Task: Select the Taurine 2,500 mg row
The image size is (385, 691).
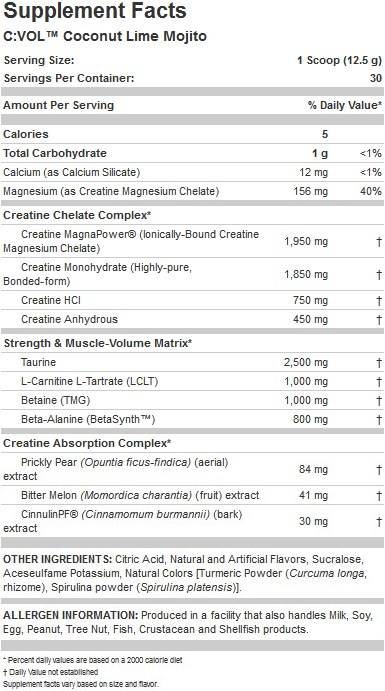Action: [x=192, y=362]
